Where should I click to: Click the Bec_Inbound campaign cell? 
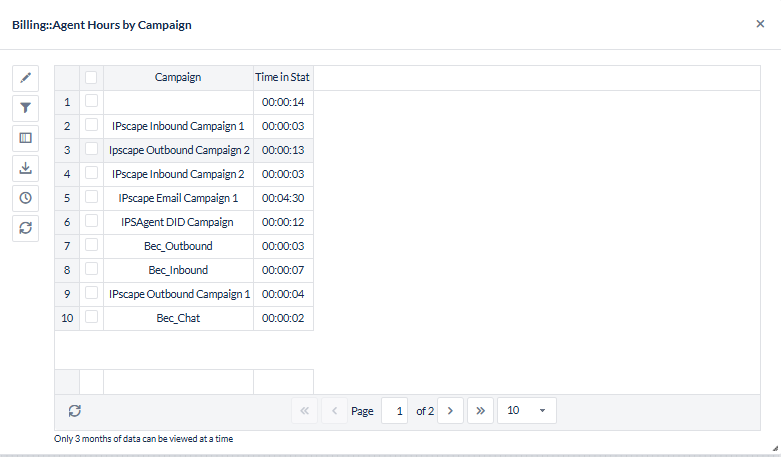click(178, 270)
